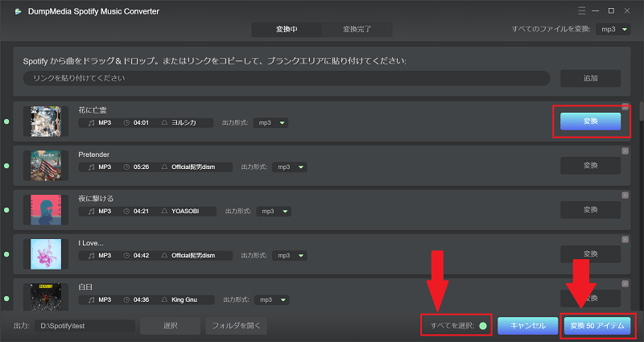Click the 変換 button for I Love...
The height and width of the screenshot is (342, 644).
pyautogui.click(x=590, y=254)
